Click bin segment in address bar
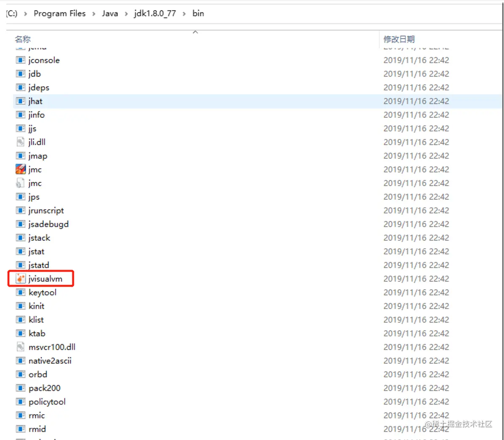The height and width of the screenshot is (440, 504). [198, 13]
